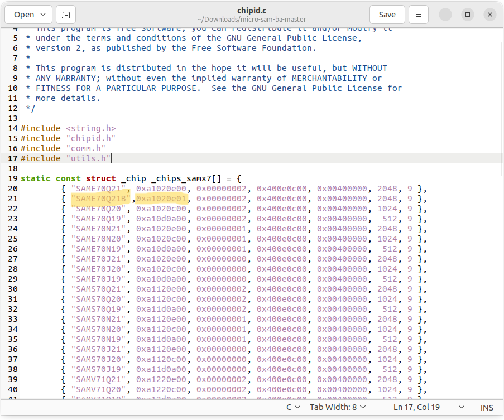This screenshot has width=504, height=420.
Task: Click 0xa1220e00 value on line 39
Action: point(161,379)
